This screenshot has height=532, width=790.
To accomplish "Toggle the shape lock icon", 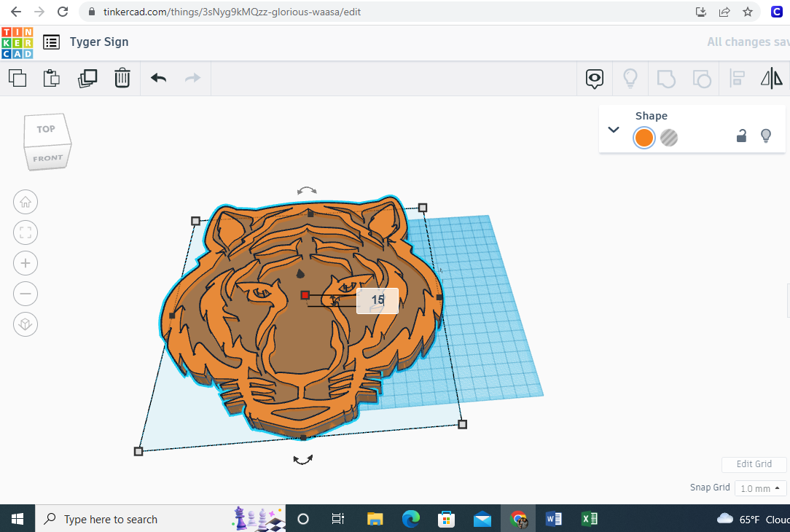I will (741, 136).
